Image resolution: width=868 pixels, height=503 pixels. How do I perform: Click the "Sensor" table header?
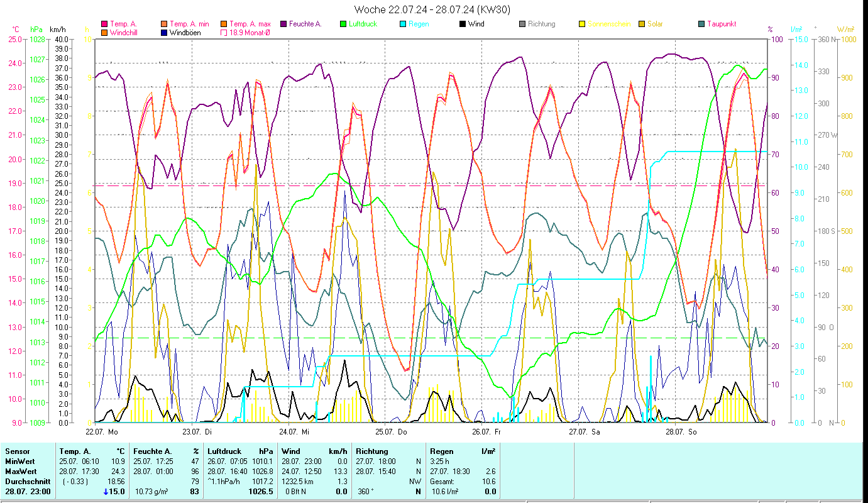[x=17, y=451]
